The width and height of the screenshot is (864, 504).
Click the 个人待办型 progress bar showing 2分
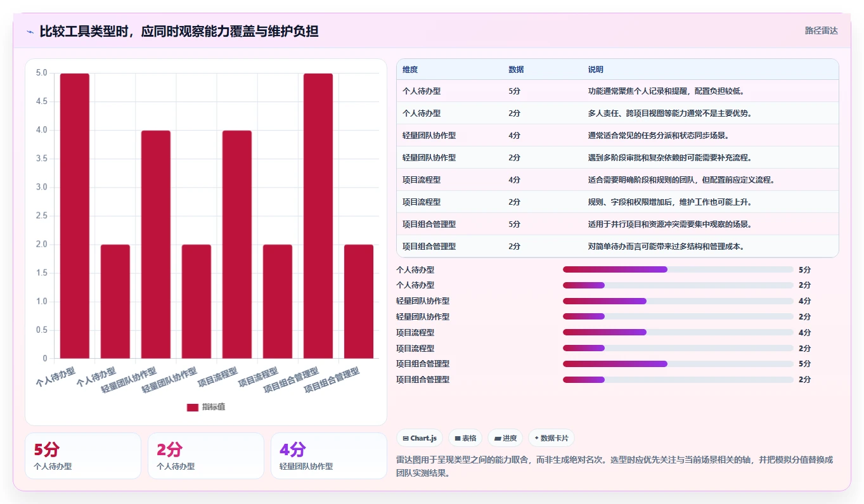[678, 285]
